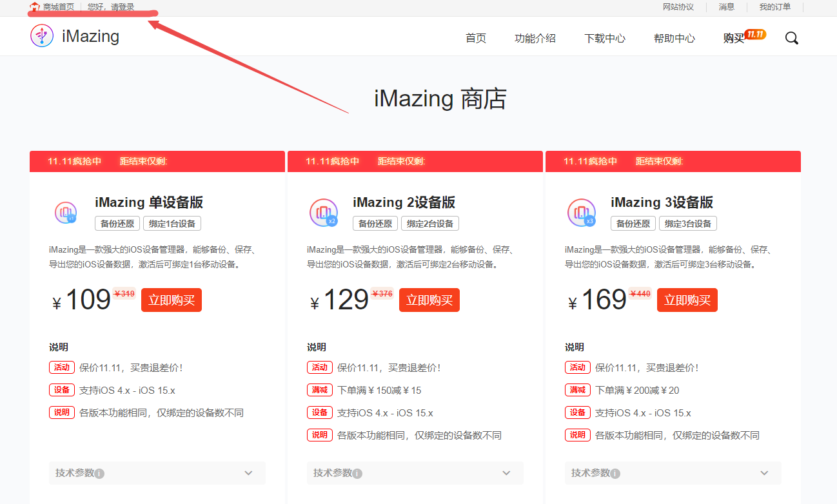Click the ¥440 original price

point(640,294)
